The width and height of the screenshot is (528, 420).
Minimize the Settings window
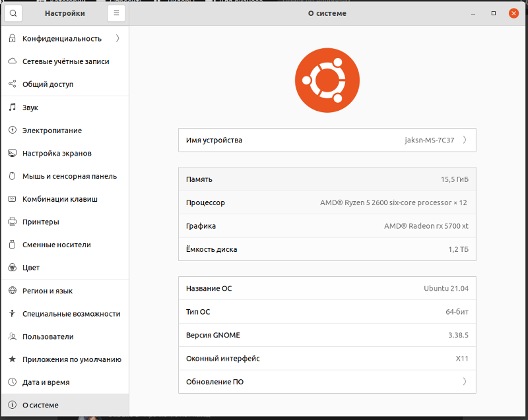tap(473, 13)
